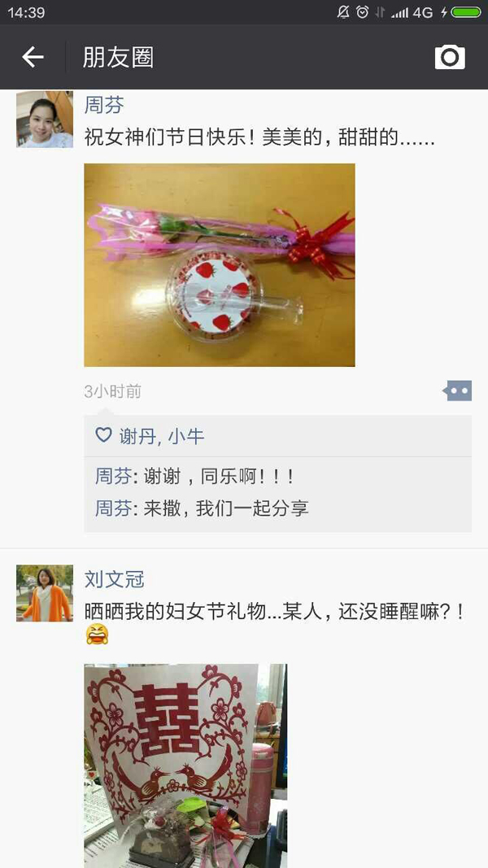Image resolution: width=488 pixels, height=868 pixels.
Task: Tap the back arrow icon
Action: coord(33,57)
